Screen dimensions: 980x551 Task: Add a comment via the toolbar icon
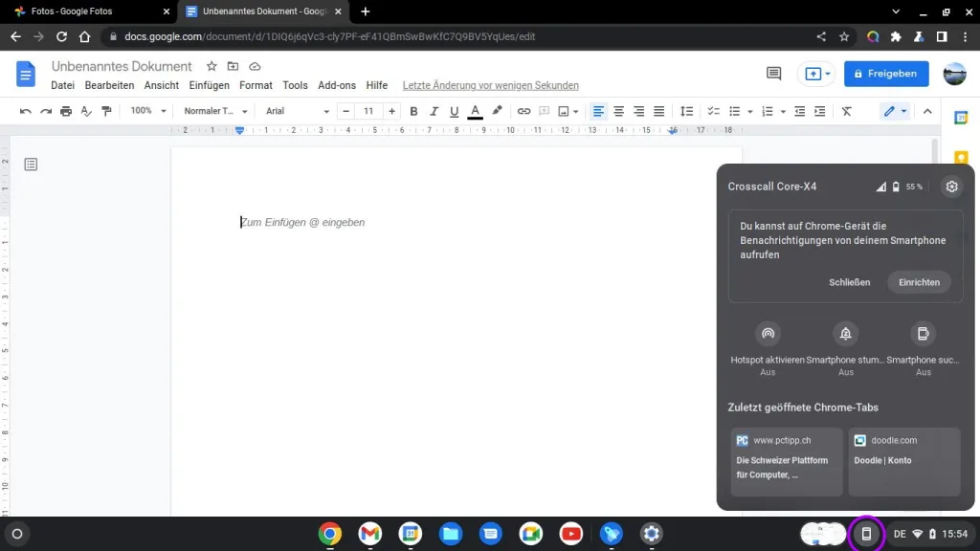coord(545,111)
